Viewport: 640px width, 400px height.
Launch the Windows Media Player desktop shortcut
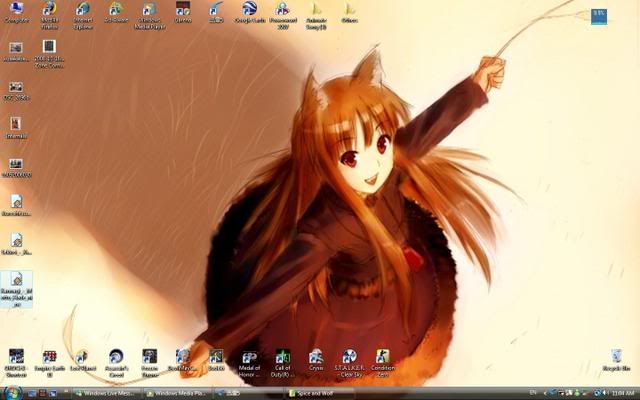[149, 10]
